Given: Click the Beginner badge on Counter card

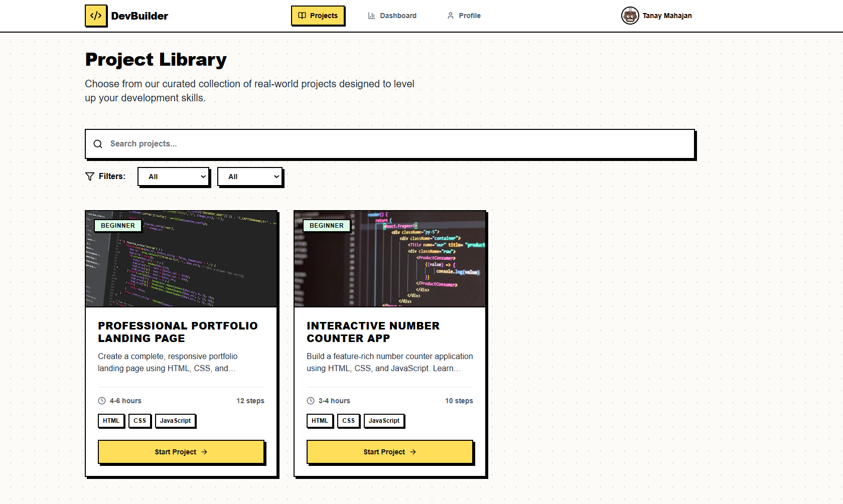Looking at the screenshot, I should 327,226.
